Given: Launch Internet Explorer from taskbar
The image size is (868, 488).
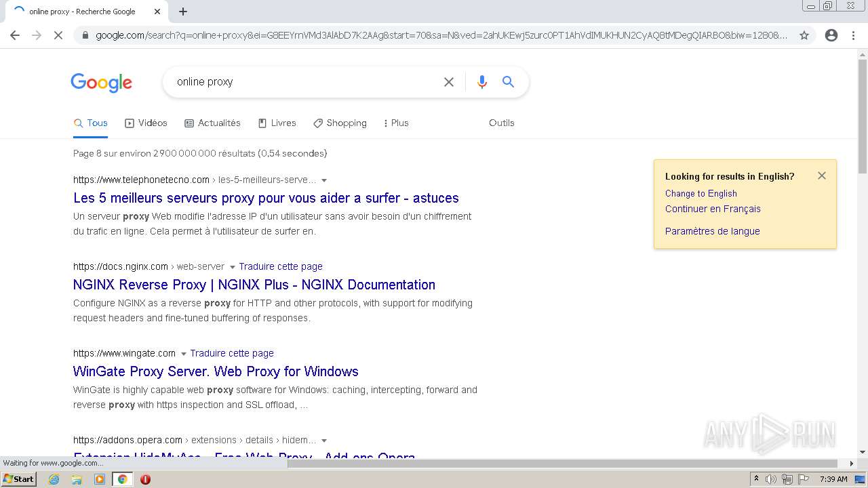Looking at the screenshot, I should pos(54,479).
